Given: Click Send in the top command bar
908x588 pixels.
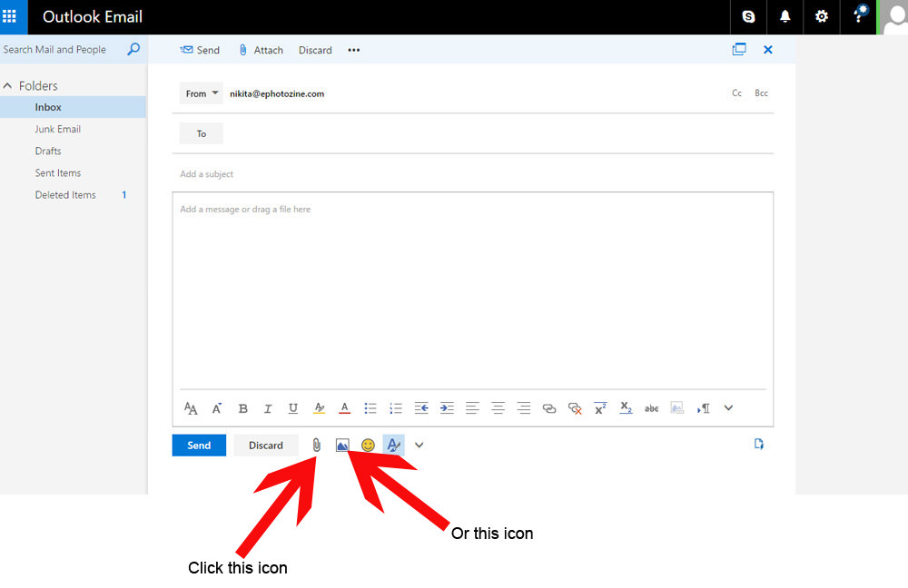Looking at the screenshot, I should (200, 50).
